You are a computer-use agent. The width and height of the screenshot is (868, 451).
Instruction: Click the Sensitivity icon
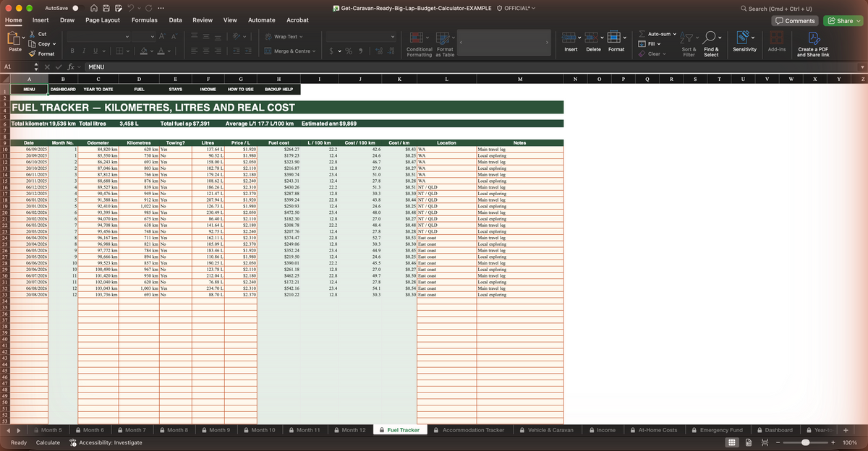coord(744,37)
